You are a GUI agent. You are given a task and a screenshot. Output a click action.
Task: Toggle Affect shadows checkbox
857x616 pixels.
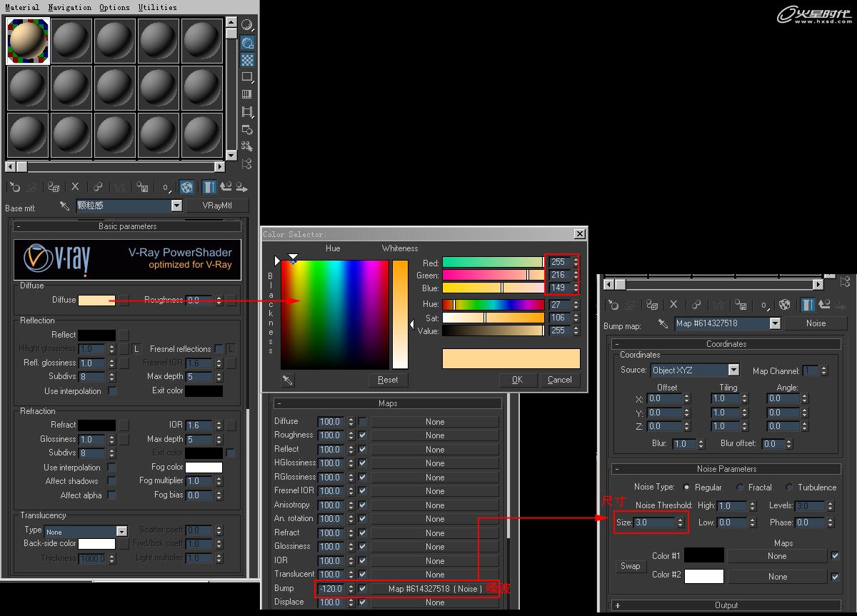(111, 481)
